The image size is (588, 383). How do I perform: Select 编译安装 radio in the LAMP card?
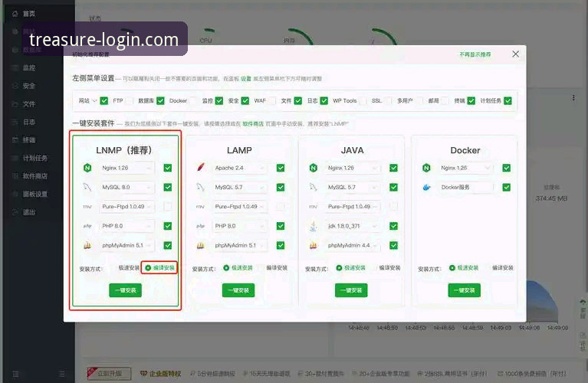(273, 268)
